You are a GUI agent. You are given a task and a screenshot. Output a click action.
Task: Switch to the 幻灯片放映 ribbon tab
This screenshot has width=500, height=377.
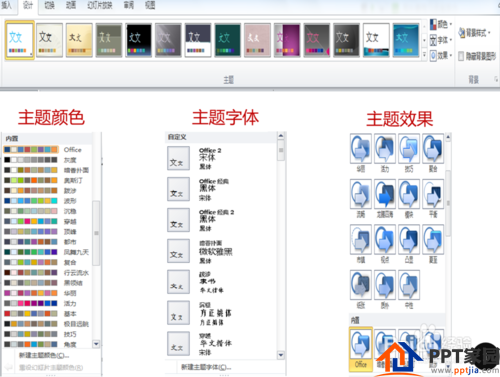(x=100, y=5)
